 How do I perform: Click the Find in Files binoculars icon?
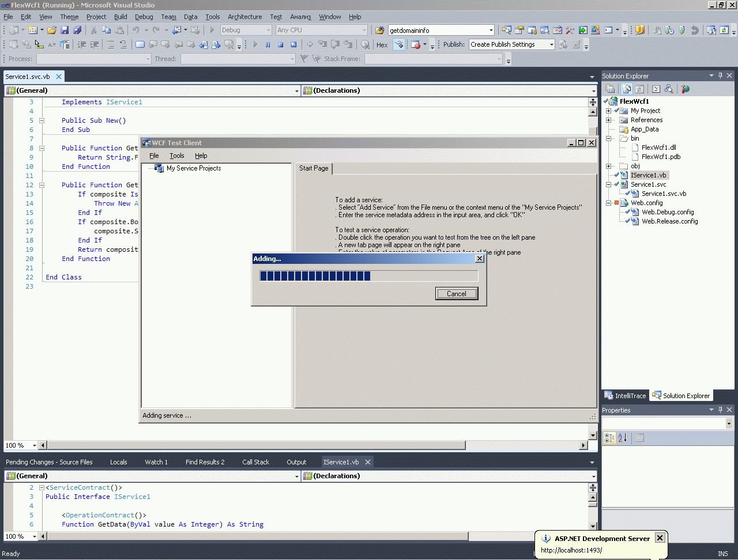pos(380,30)
